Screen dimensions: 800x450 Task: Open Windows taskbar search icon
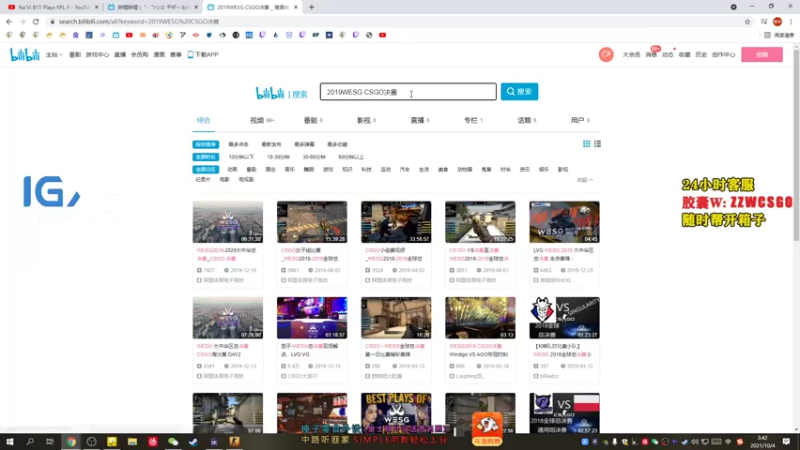pyautogui.click(x=30, y=442)
